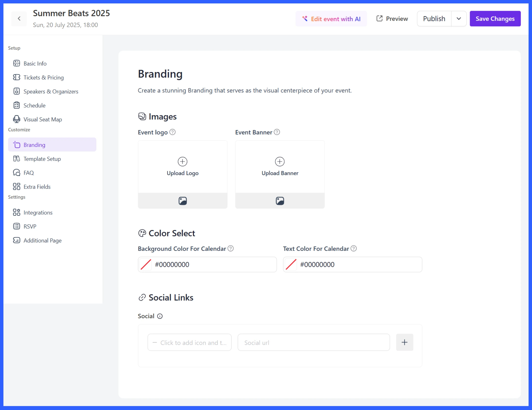Click the FAQ chat bubble icon
532x410 pixels.
[x=16, y=173]
